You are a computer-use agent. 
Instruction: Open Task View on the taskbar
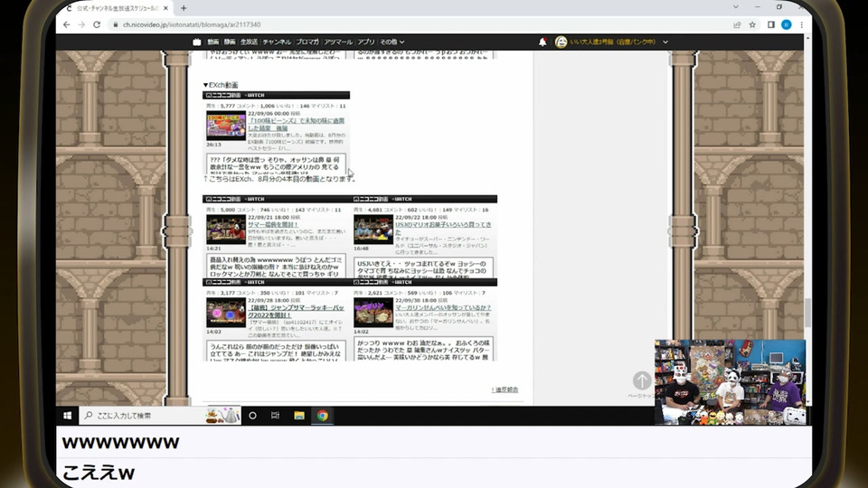[275, 416]
